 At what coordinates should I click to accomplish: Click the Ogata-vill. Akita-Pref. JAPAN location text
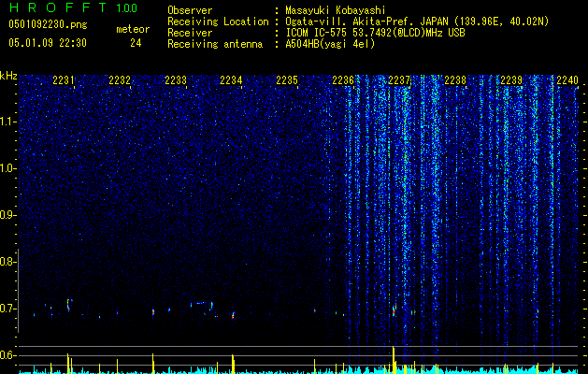[417, 22]
